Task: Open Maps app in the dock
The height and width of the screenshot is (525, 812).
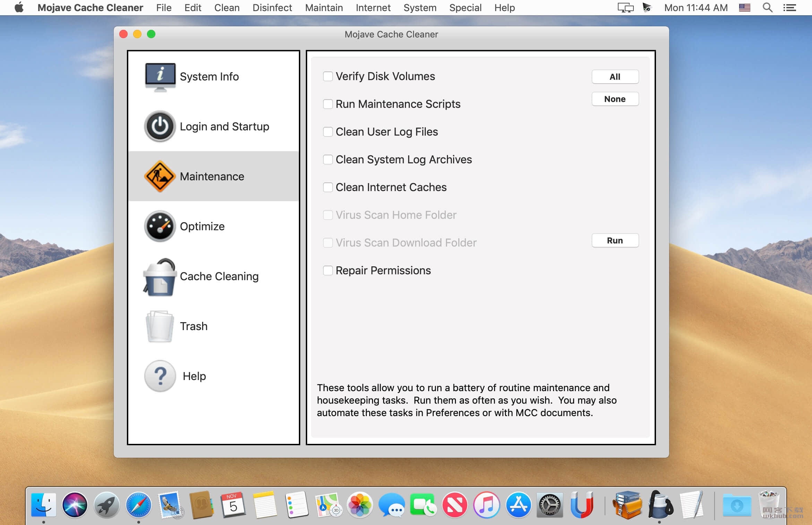Action: 328,505
